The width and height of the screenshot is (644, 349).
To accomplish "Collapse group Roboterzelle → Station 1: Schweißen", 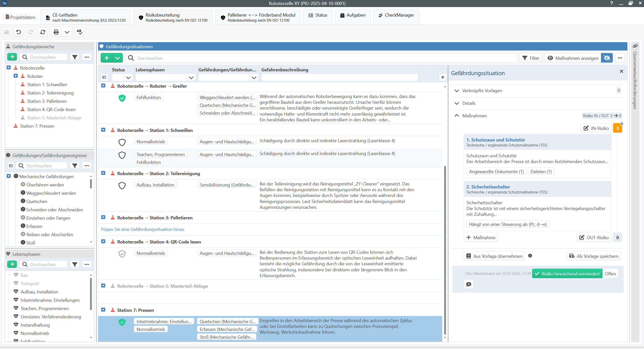I will click(x=103, y=130).
